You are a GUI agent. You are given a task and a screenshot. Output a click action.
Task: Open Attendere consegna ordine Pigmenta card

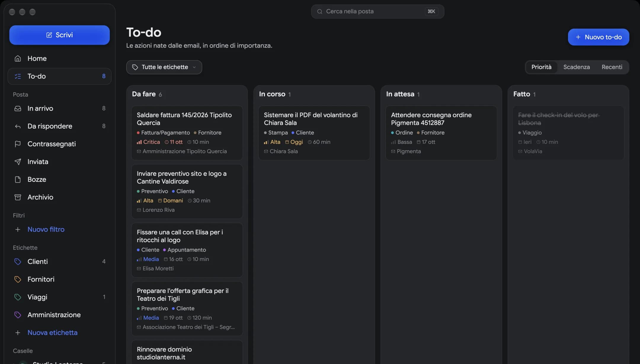coord(441,133)
